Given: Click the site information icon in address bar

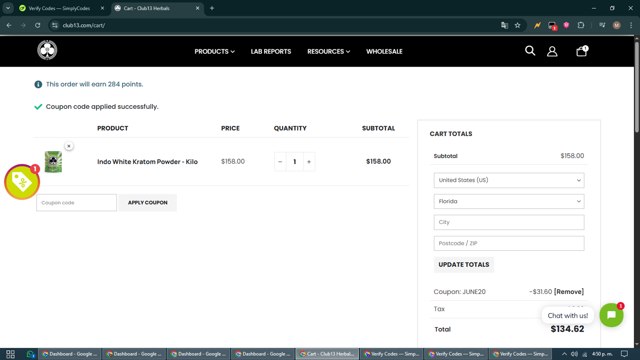Looking at the screenshot, I should pyautogui.click(x=55, y=25).
